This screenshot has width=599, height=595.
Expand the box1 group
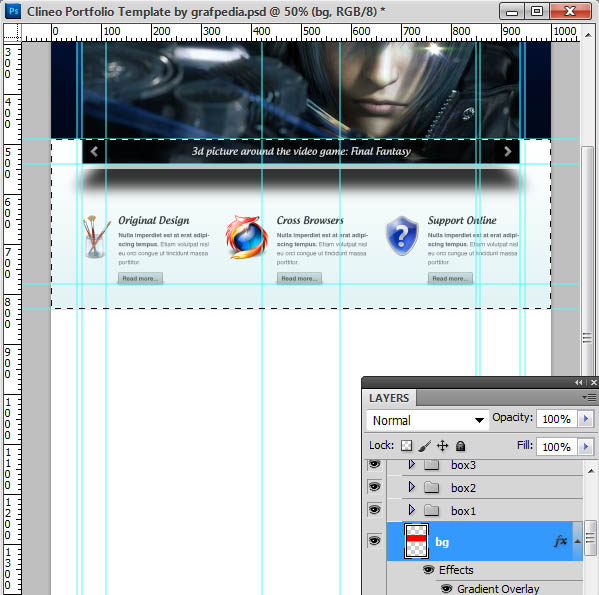point(411,509)
